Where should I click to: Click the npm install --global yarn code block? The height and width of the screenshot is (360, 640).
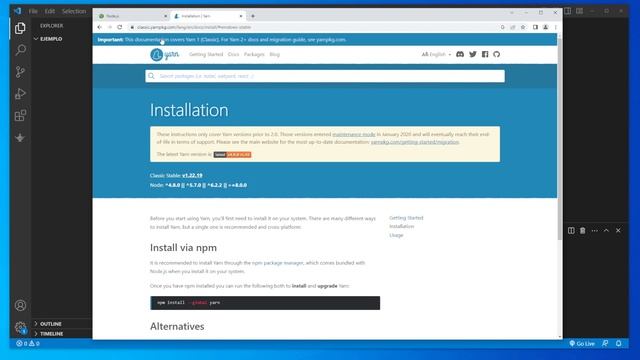pos(265,303)
